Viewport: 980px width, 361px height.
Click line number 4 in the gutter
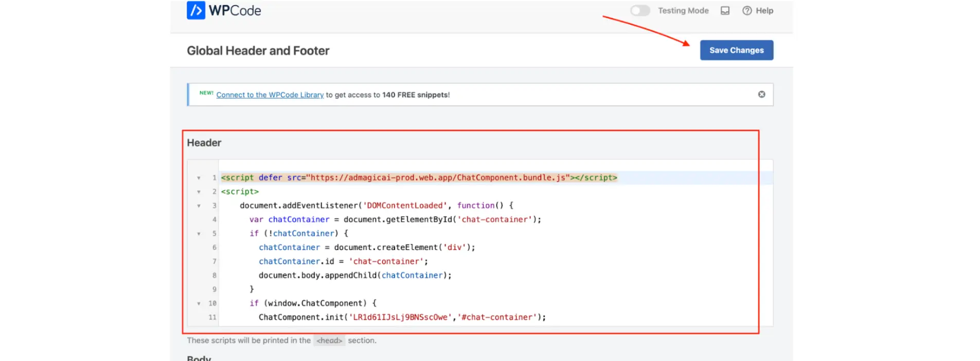tap(214, 220)
